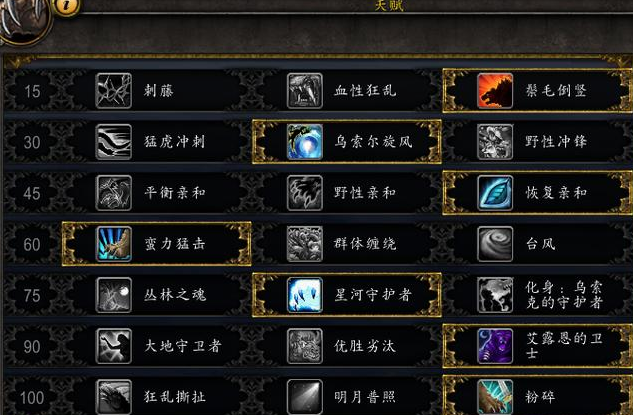
Task: Pick the 化身：乌索克的守护者 talent
Action: (537, 295)
